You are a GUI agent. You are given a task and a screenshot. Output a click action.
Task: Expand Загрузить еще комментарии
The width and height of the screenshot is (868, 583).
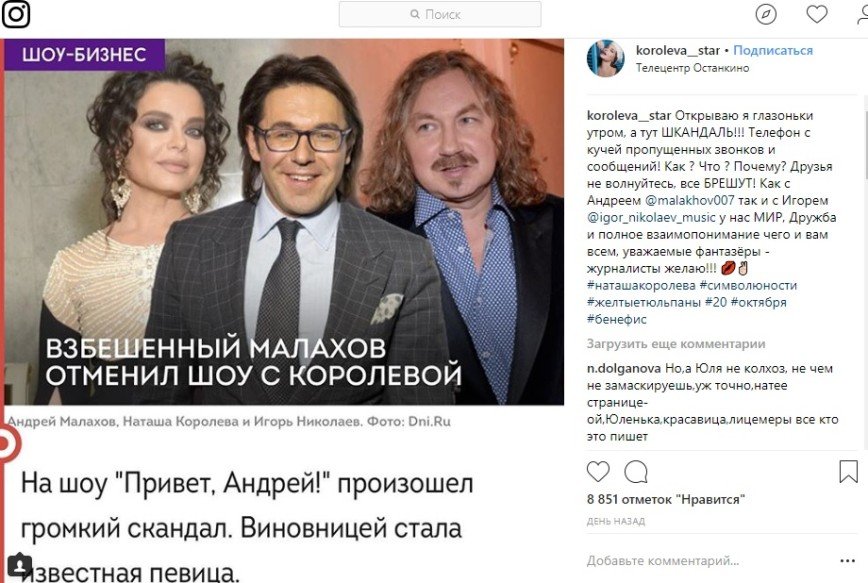click(x=676, y=344)
